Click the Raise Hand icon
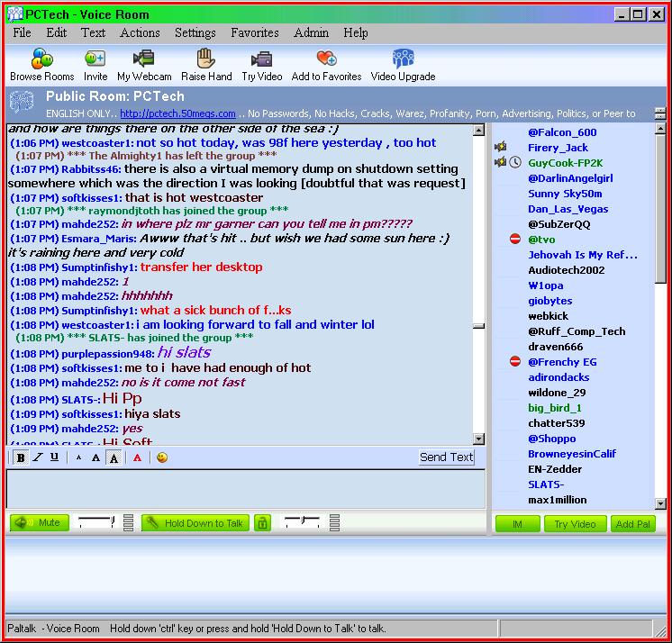This screenshot has width=672, height=643. pyautogui.click(x=205, y=58)
